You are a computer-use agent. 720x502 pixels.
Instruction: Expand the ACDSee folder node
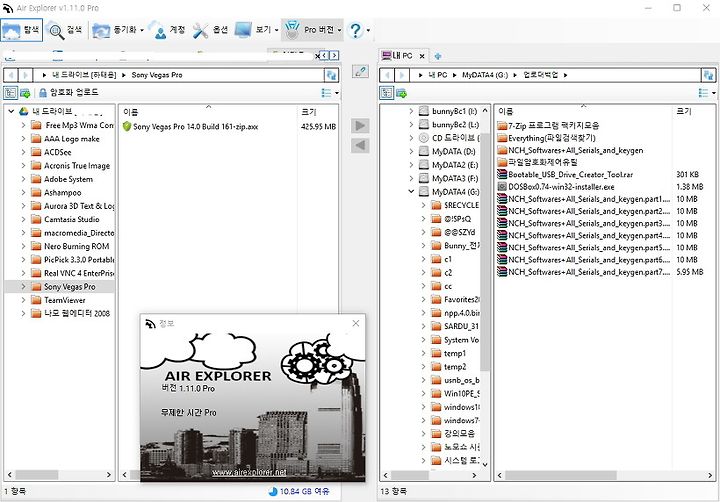[23, 152]
